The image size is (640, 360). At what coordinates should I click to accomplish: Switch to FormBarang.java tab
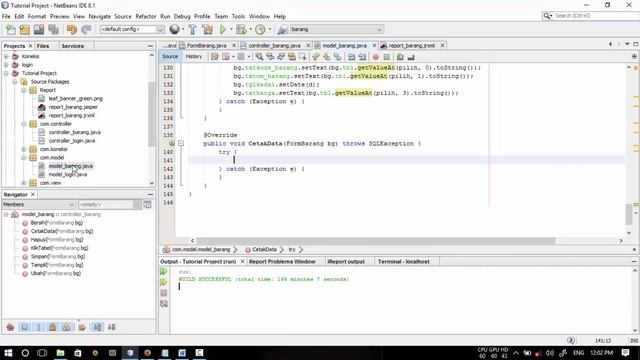coord(207,46)
